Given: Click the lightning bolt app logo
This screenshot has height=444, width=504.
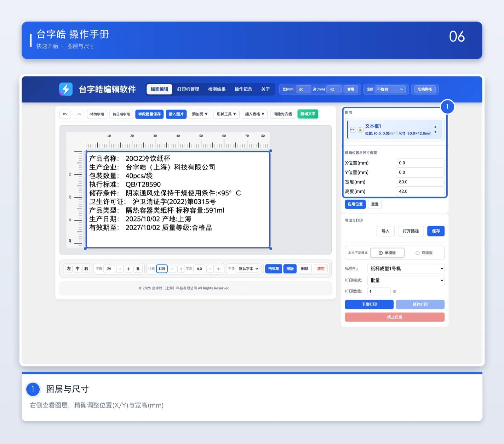Looking at the screenshot, I should [x=66, y=89].
